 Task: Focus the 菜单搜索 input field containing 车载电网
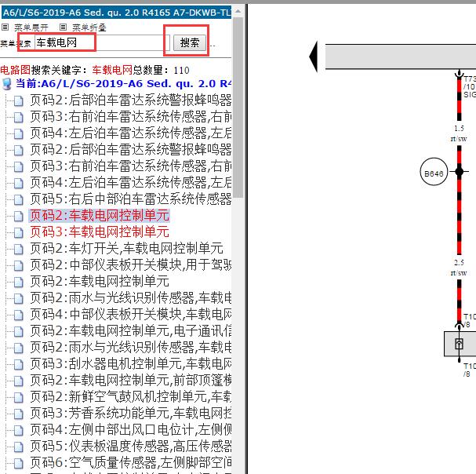(102, 42)
